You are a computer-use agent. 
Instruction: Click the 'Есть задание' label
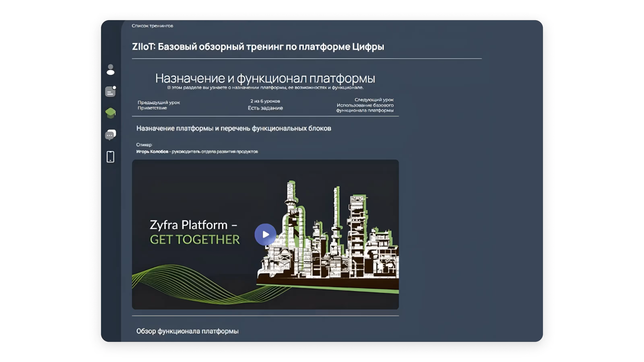(x=265, y=108)
